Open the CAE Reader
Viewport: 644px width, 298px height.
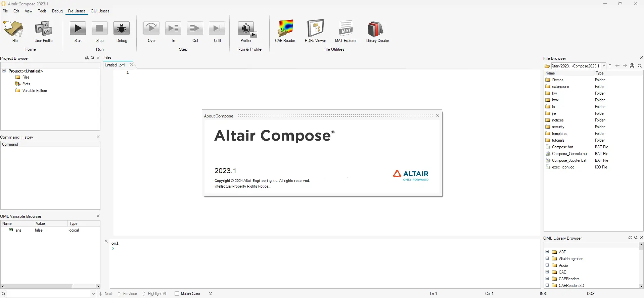pos(285,31)
